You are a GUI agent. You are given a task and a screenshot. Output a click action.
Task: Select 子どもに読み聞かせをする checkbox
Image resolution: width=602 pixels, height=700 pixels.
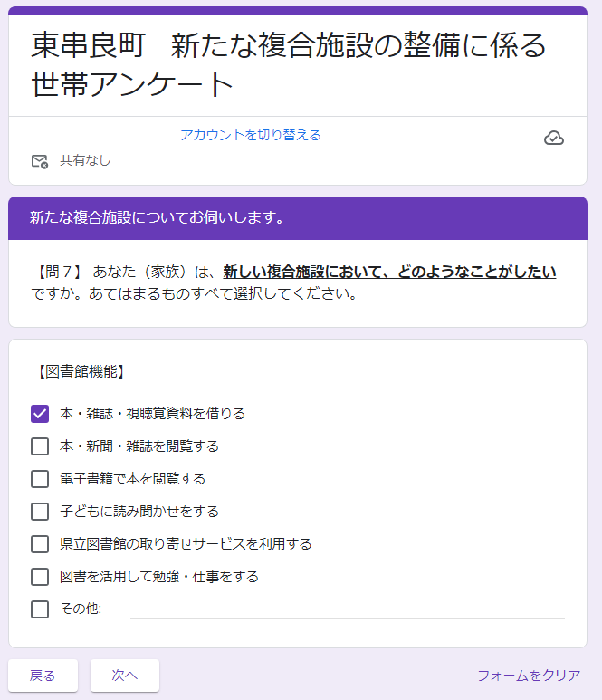40,512
